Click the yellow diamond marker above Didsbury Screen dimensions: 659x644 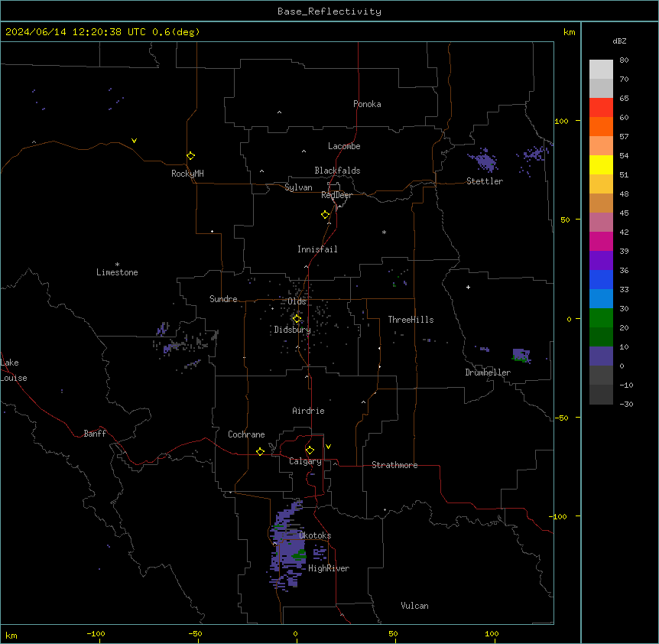pos(297,318)
